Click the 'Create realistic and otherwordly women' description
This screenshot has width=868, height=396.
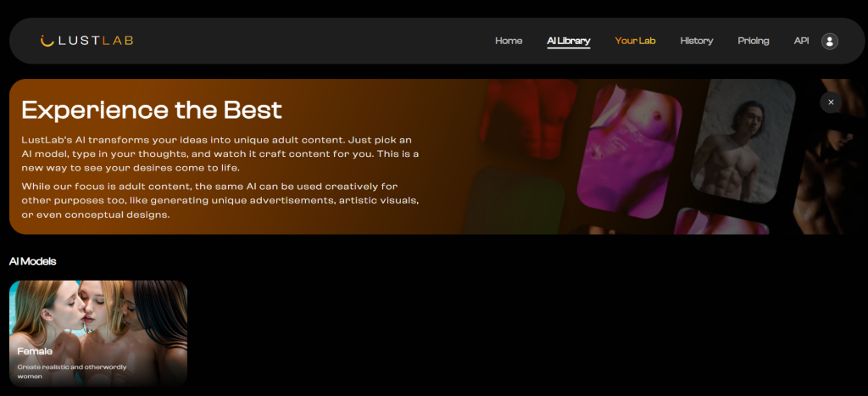point(72,371)
